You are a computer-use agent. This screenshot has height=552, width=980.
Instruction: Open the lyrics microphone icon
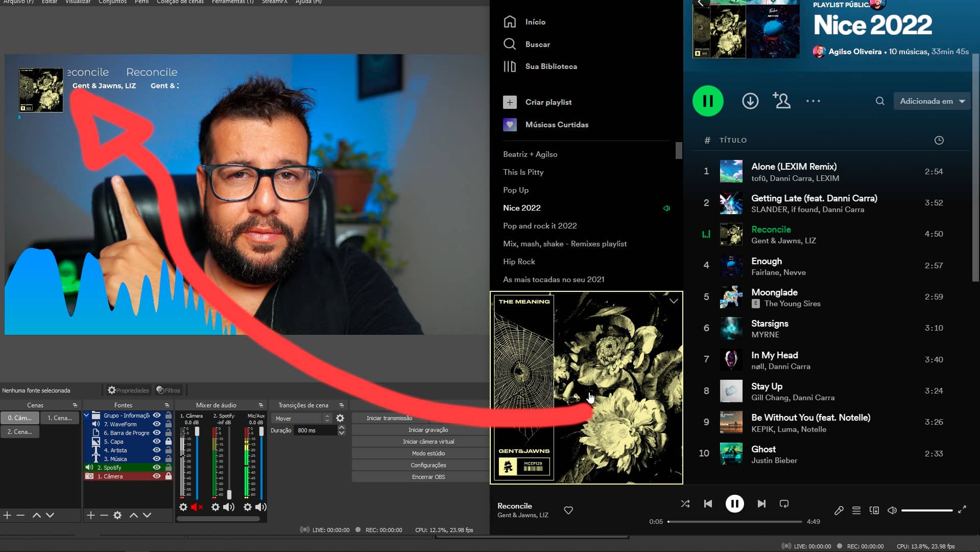click(x=839, y=510)
